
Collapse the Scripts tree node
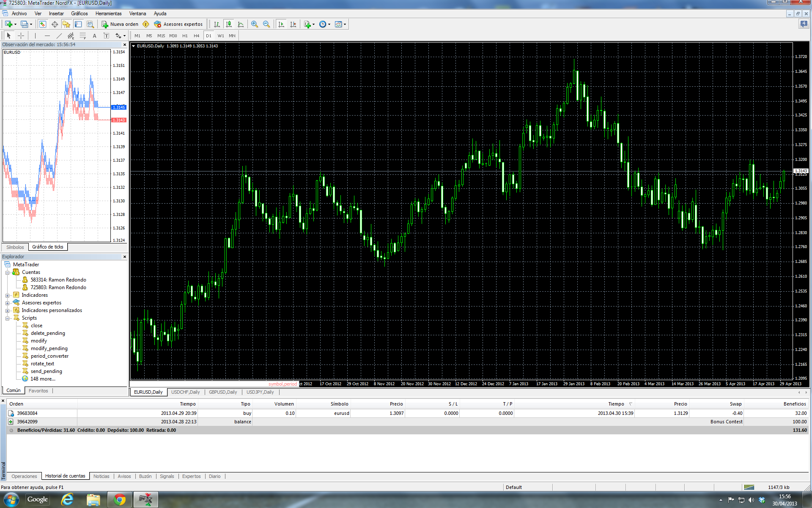tap(7, 318)
